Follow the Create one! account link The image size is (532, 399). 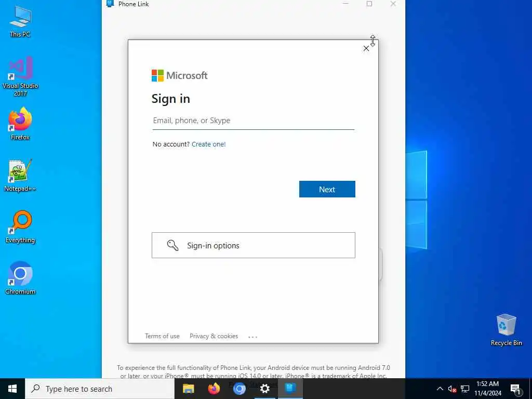tap(209, 144)
